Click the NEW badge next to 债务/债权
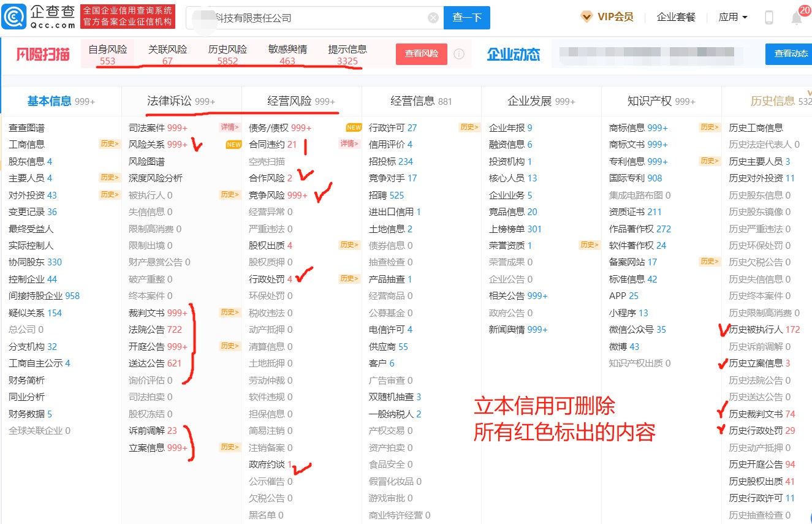The height and width of the screenshot is (524, 812). (354, 127)
